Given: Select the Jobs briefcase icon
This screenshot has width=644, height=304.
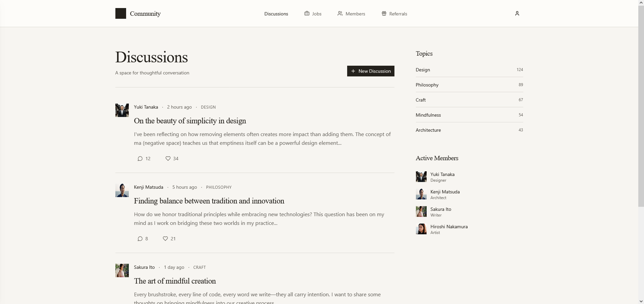Looking at the screenshot, I should pyautogui.click(x=307, y=13).
